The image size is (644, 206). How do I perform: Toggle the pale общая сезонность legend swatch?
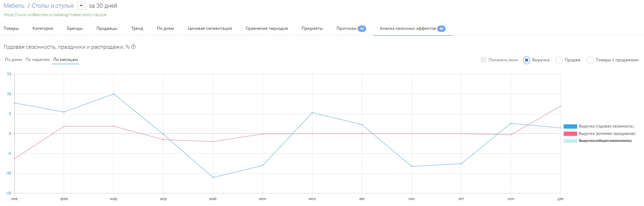click(570, 141)
